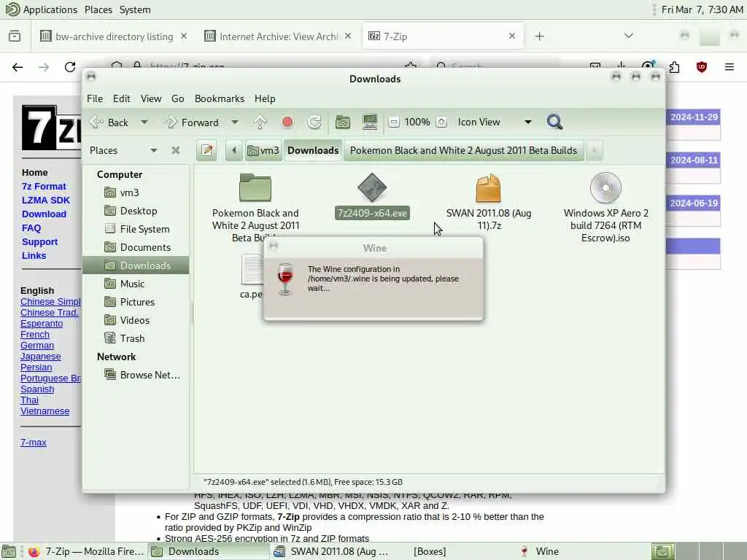This screenshot has height=560, width=747.
Task: Click the Support link
Action: (x=39, y=241)
